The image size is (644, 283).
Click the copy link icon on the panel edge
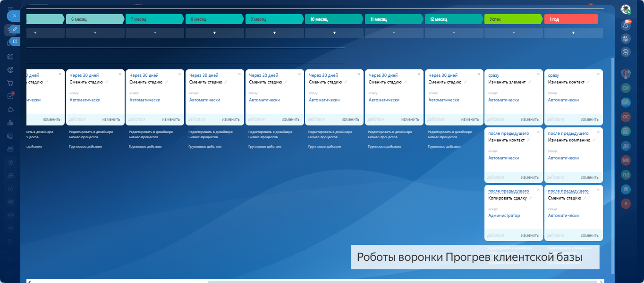click(15, 29)
